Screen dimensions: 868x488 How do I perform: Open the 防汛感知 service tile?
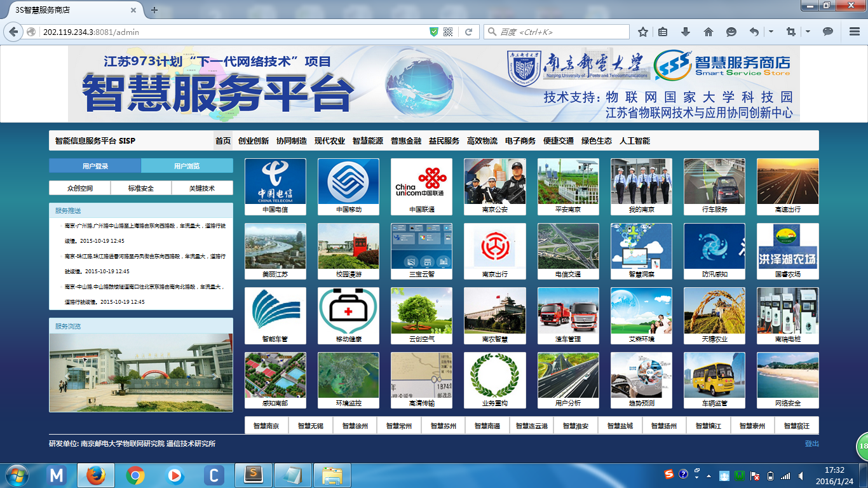click(x=714, y=252)
